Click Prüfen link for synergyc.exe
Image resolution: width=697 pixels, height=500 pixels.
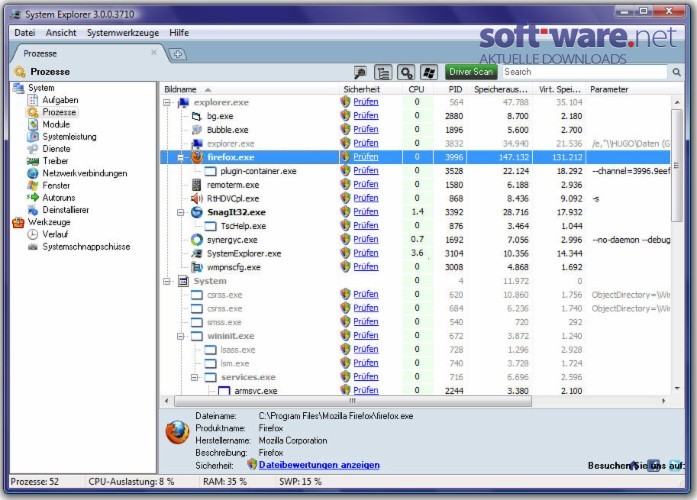point(365,239)
